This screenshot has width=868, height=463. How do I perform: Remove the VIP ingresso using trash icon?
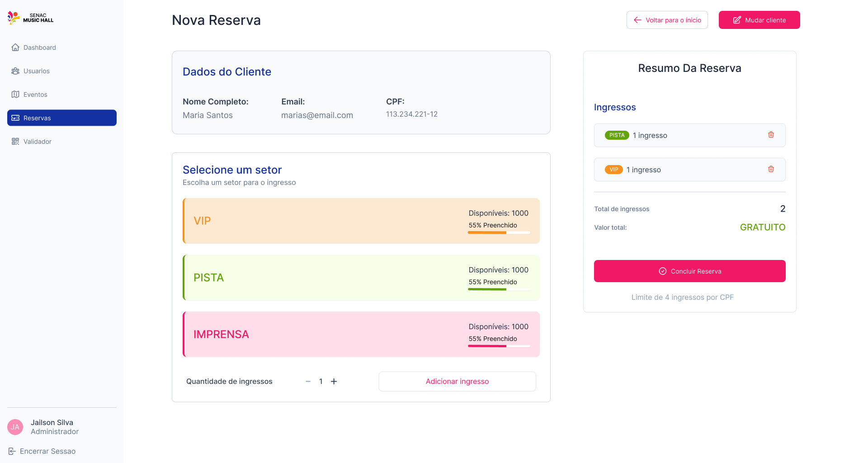pyautogui.click(x=771, y=169)
